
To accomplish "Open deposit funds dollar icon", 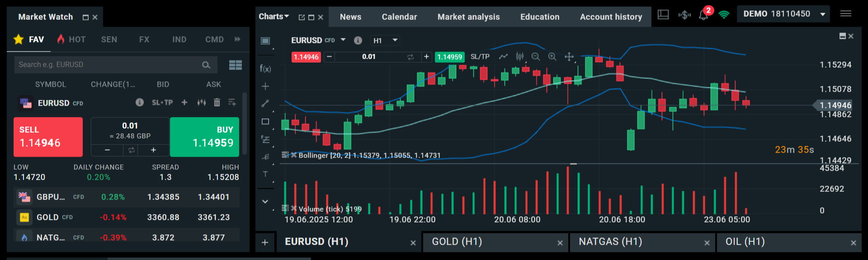I will tap(684, 15).
